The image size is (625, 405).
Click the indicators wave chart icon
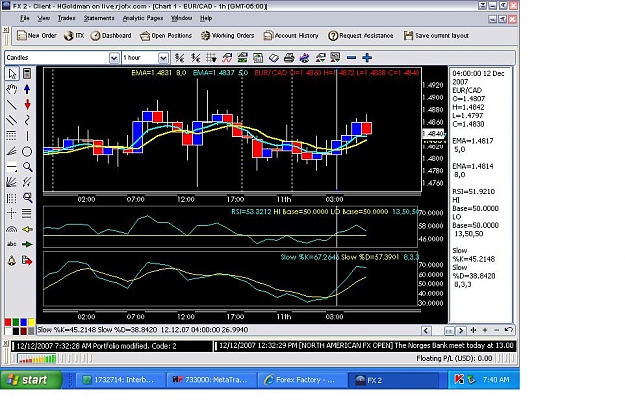click(x=227, y=58)
